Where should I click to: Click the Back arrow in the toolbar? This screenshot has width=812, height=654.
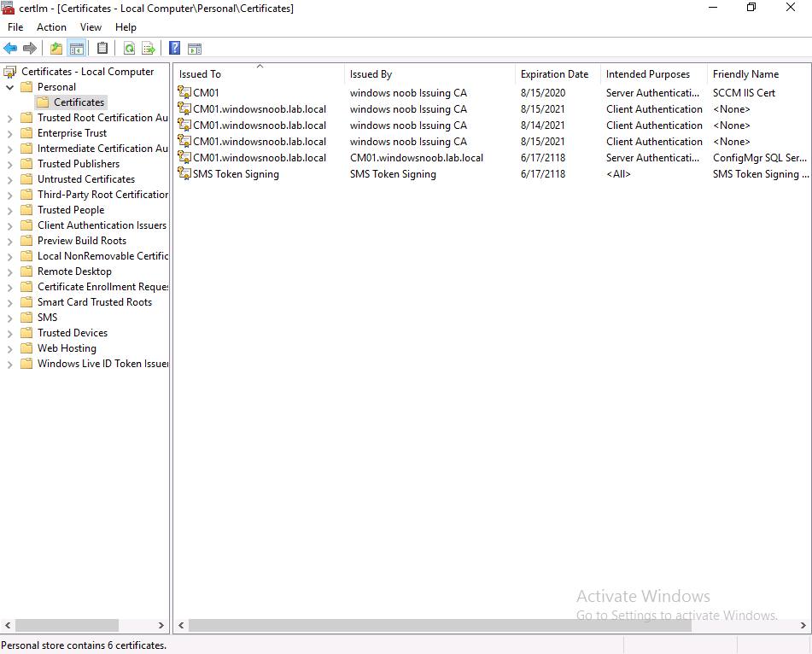tap(10, 49)
